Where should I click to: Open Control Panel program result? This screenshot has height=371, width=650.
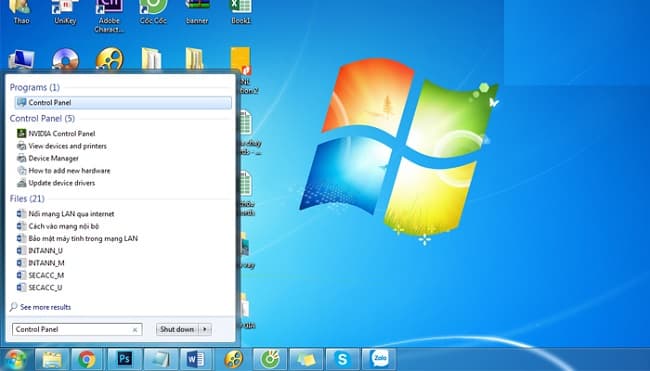click(x=123, y=103)
